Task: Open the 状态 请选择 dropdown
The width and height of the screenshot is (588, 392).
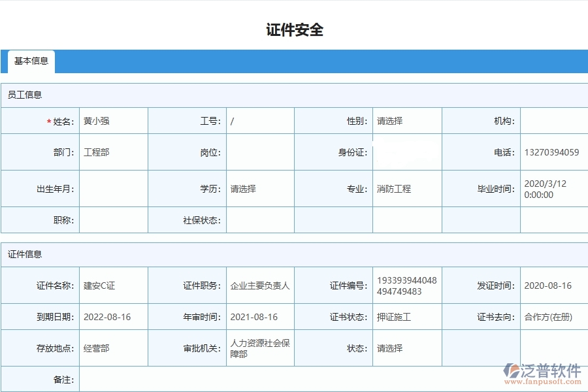Action: 405,348
